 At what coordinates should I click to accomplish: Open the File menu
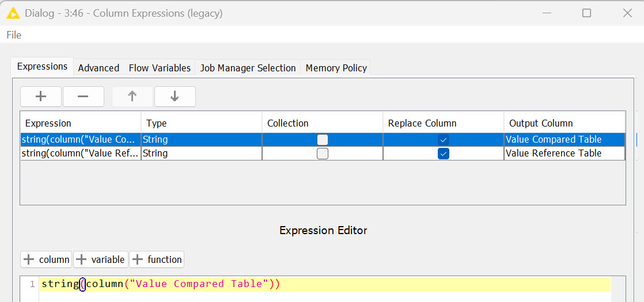tap(14, 35)
